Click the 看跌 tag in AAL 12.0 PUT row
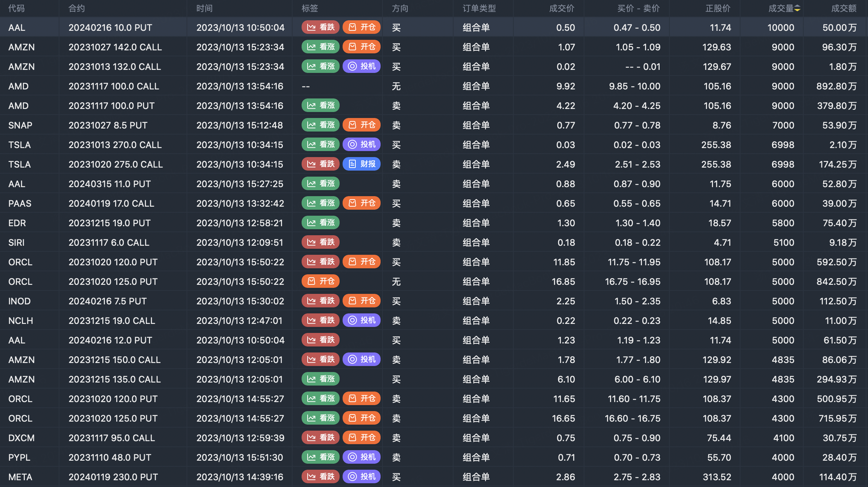Viewport: 868px width, 487px height. pyautogui.click(x=321, y=340)
